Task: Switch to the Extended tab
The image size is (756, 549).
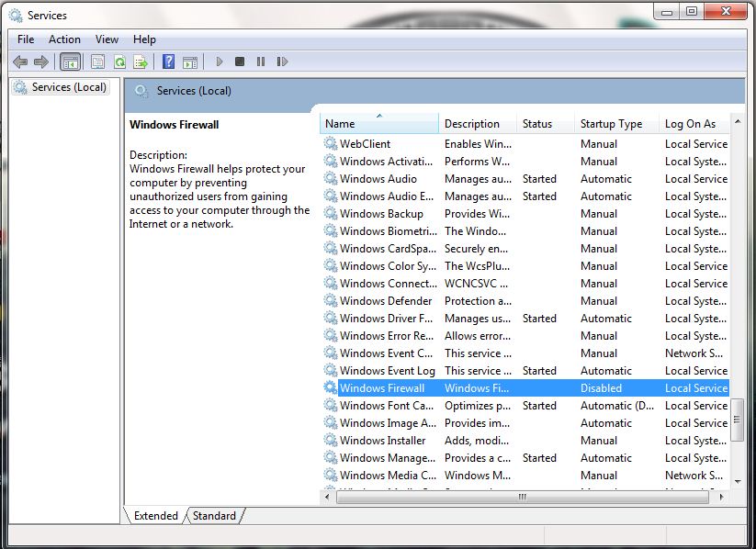Action: [156, 516]
